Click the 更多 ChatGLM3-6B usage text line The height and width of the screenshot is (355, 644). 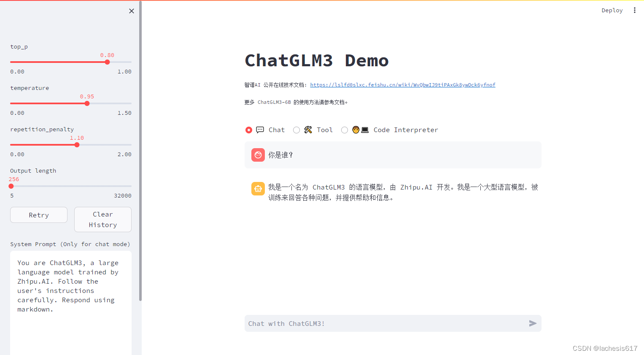[x=296, y=102]
